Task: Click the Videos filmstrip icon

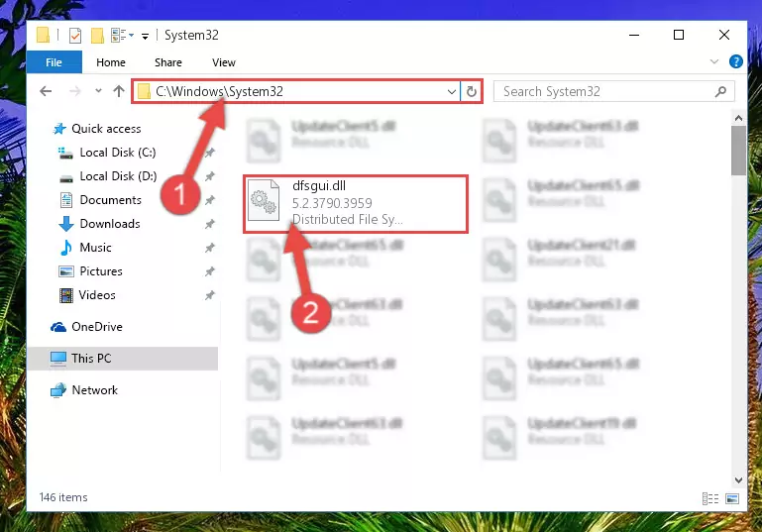Action: click(x=66, y=295)
